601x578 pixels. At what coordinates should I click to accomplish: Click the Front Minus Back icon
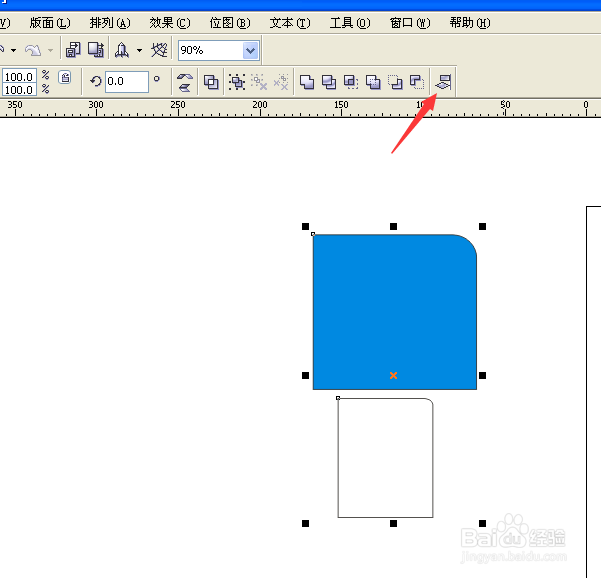pos(395,82)
